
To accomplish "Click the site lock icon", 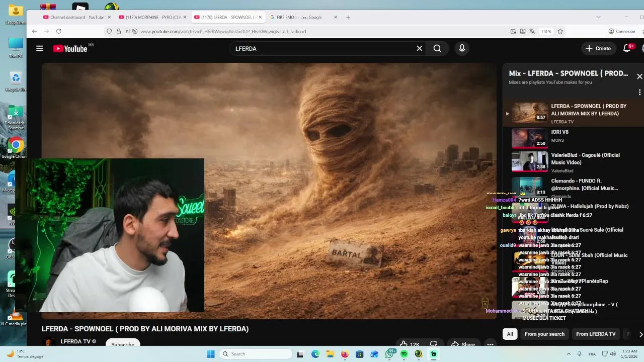I will pos(118,31).
